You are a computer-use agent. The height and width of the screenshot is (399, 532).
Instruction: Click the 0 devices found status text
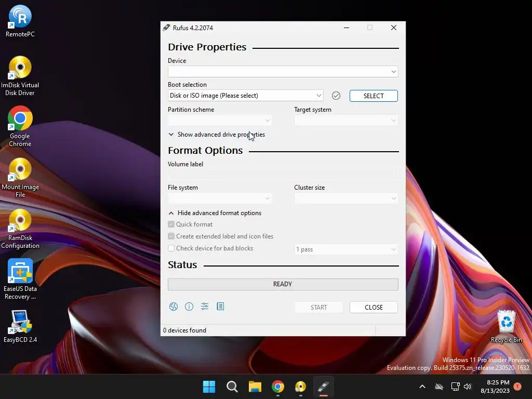(x=184, y=330)
